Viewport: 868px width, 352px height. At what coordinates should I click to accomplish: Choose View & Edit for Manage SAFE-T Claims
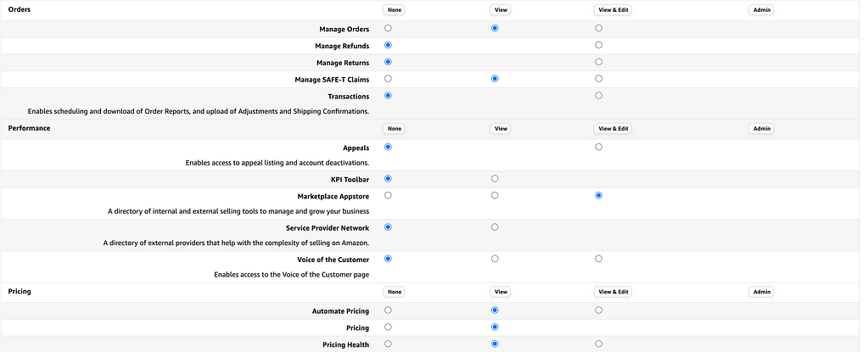click(x=598, y=79)
